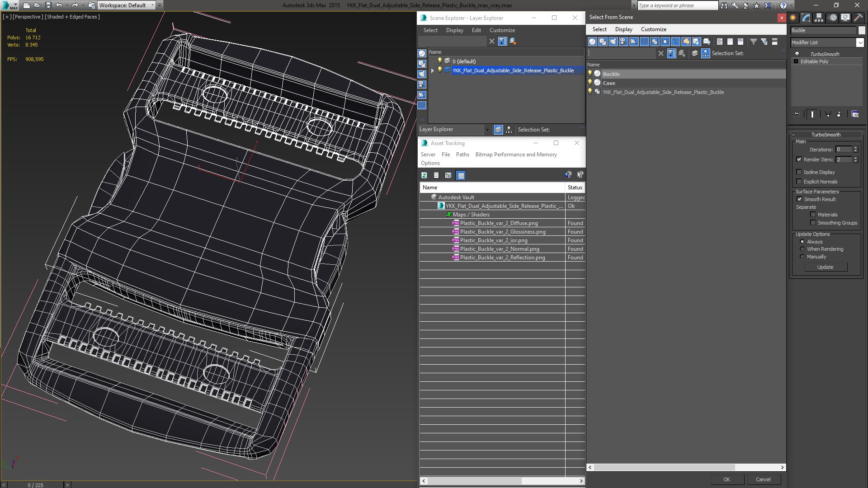868x488 pixels.
Task: Open the Modify command panel tab
Action: (x=806, y=18)
